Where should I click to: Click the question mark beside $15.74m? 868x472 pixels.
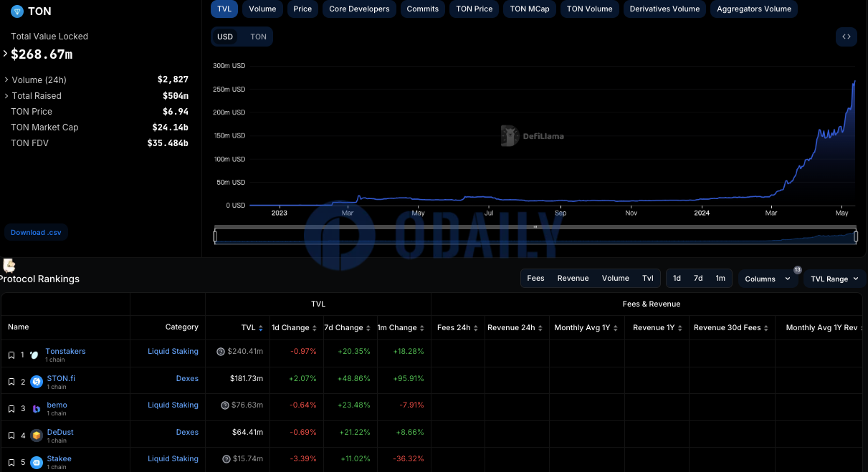(x=226, y=459)
